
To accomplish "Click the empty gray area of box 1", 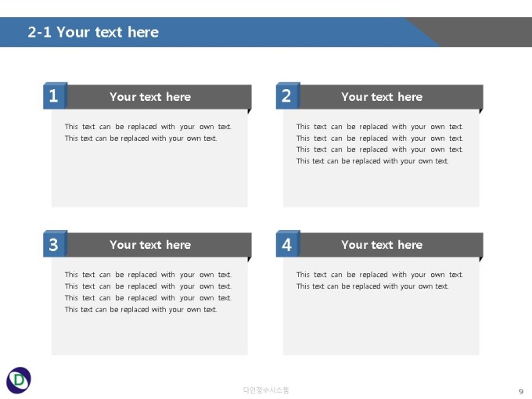I will 149,174.
